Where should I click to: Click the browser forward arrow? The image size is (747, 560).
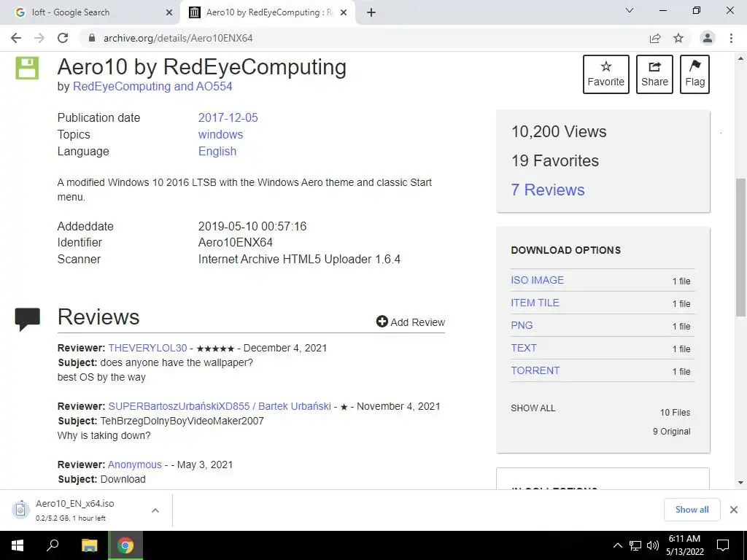pos(39,38)
